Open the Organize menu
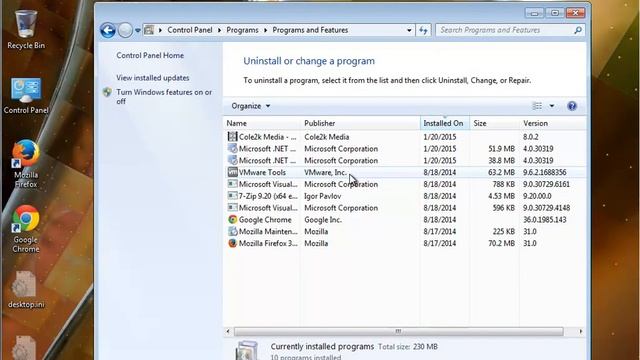The width and height of the screenshot is (640, 360). point(251,106)
